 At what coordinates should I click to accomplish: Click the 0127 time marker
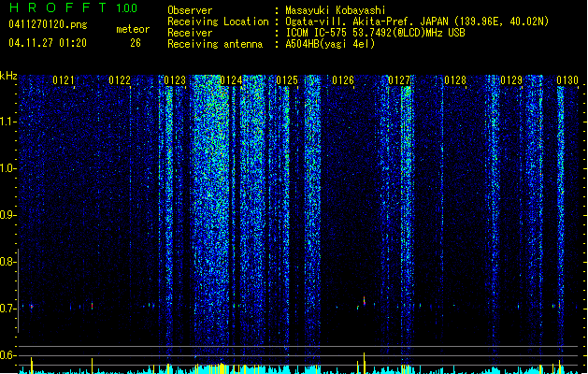(399, 80)
